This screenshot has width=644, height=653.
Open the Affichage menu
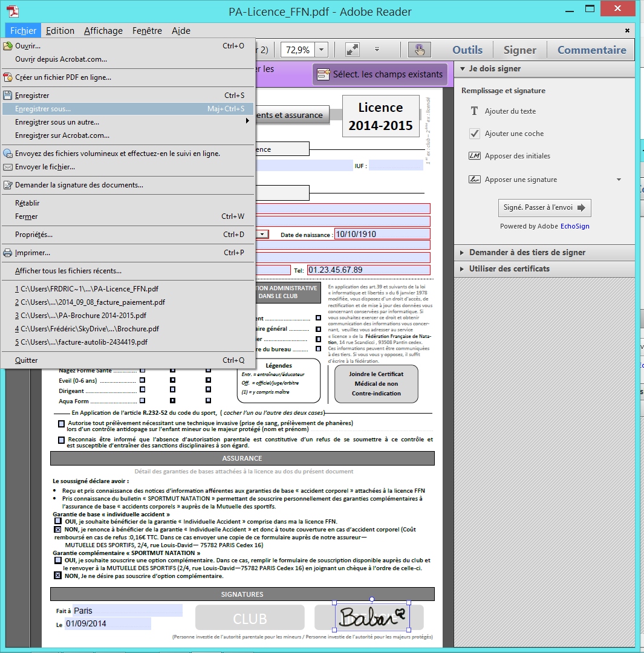[x=103, y=30]
